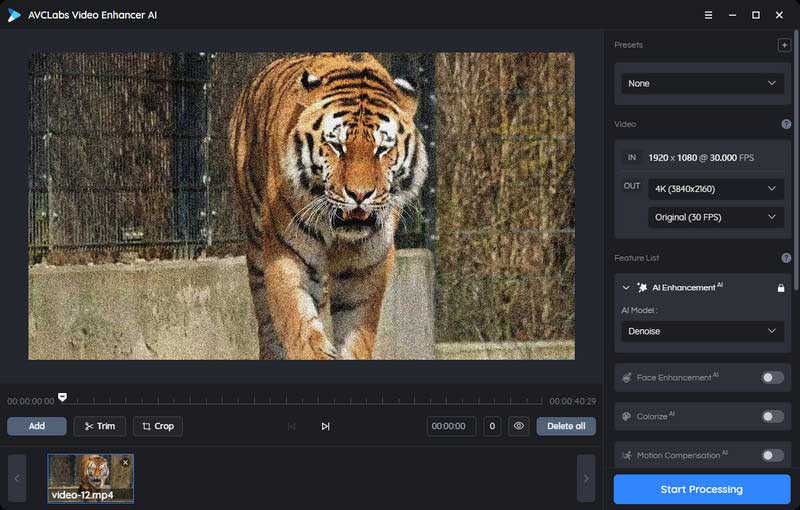Image resolution: width=800 pixels, height=510 pixels.
Task: Click the Face Enhancement feature icon
Action: click(627, 377)
